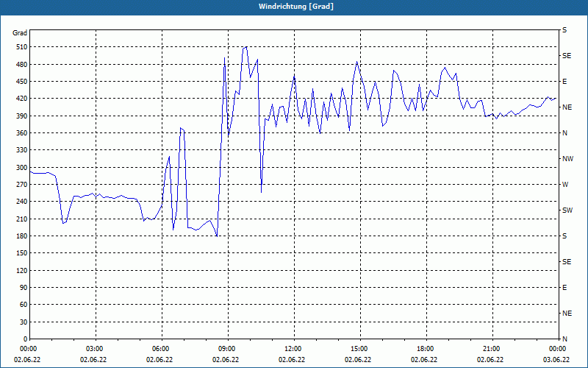
Task: Click the 420 degree axis label
Action: click(x=22, y=99)
